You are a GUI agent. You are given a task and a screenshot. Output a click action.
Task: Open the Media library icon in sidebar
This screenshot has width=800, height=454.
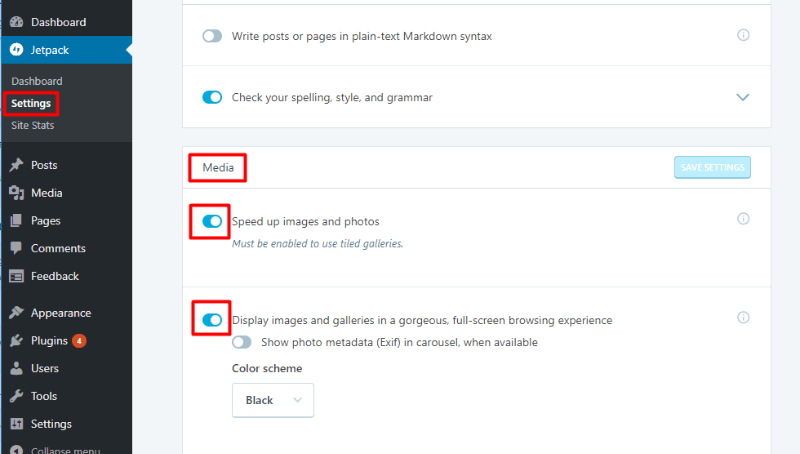(x=16, y=193)
